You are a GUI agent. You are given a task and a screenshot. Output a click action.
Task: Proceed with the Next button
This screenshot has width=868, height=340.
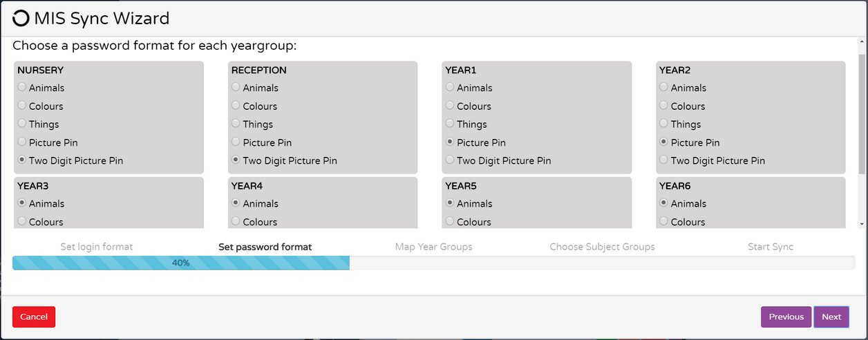click(831, 317)
